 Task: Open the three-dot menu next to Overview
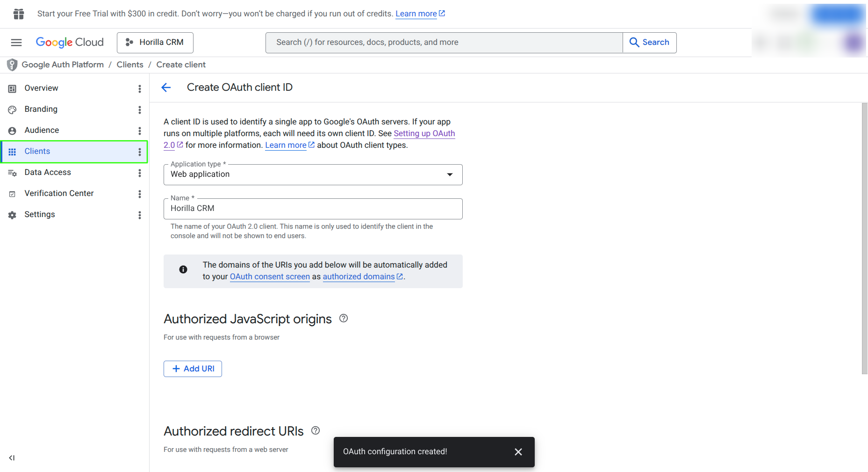tap(139, 88)
